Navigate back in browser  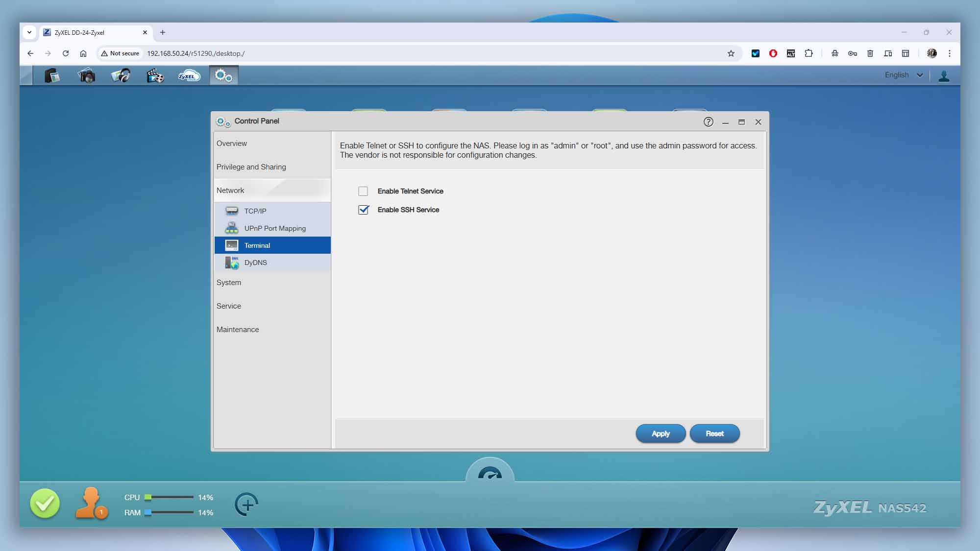[x=30, y=53]
